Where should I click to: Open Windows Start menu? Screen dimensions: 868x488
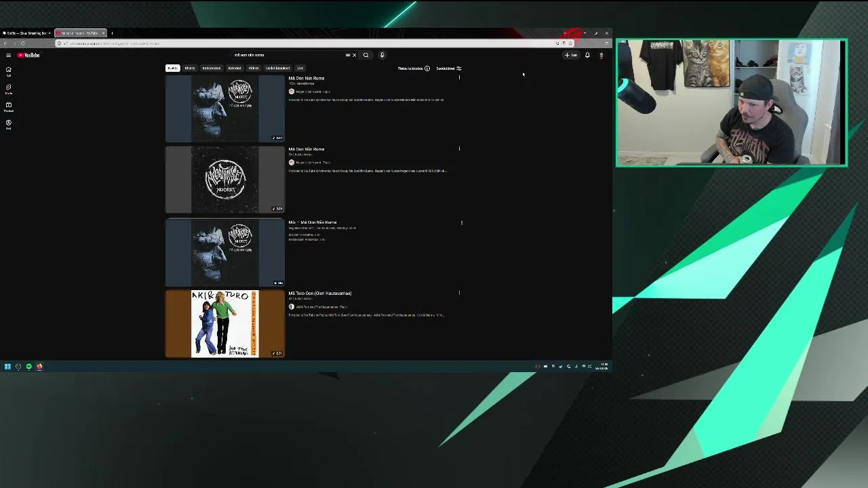pyautogui.click(x=7, y=366)
